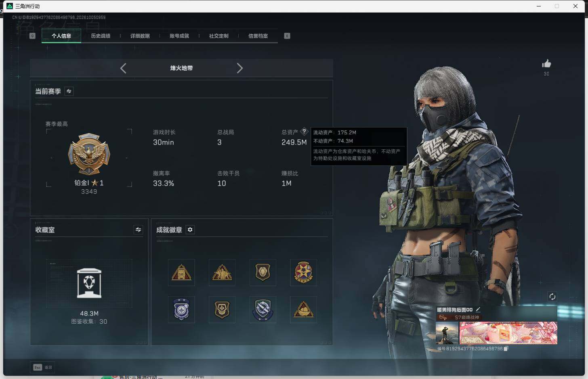Screen dimensions: 588x379
Task: Select the brown shield badge with lion head
Action: [x=263, y=272]
